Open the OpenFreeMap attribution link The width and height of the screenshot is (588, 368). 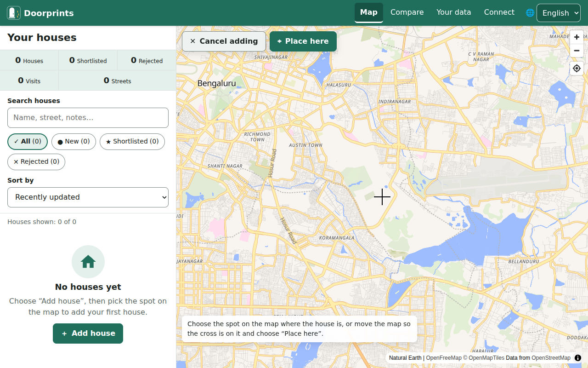click(x=444, y=358)
